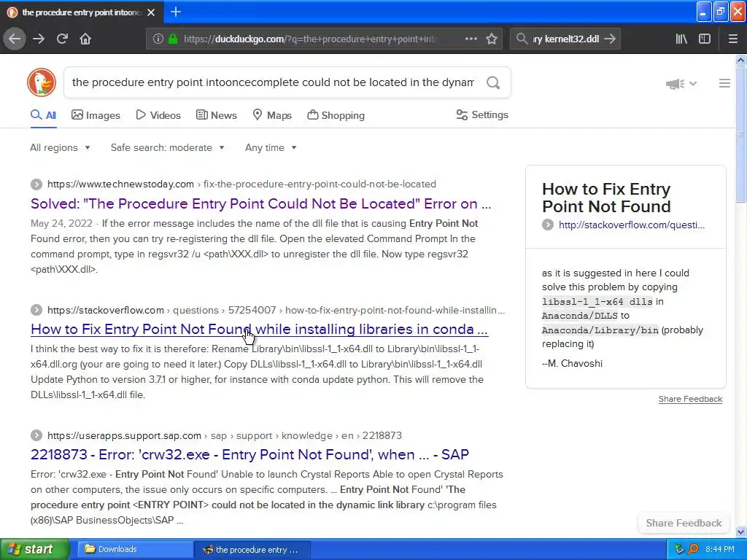Open the Windows start menu

(35, 549)
